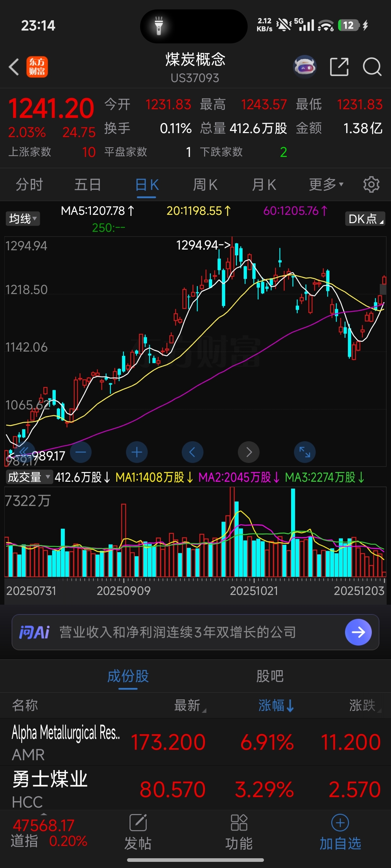Tap HCC's 80.570 latest price
The height and width of the screenshot is (868, 391).
point(172,789)
